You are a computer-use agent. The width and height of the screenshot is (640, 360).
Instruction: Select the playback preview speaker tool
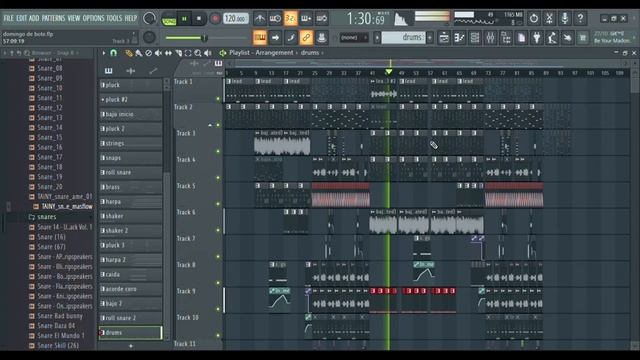pos(208,53)
